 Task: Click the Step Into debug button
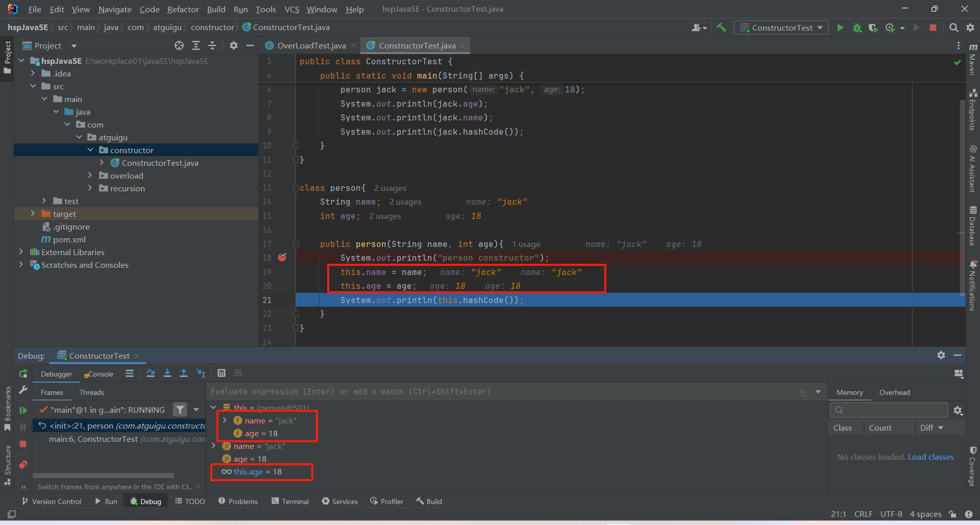click(167, 373)
